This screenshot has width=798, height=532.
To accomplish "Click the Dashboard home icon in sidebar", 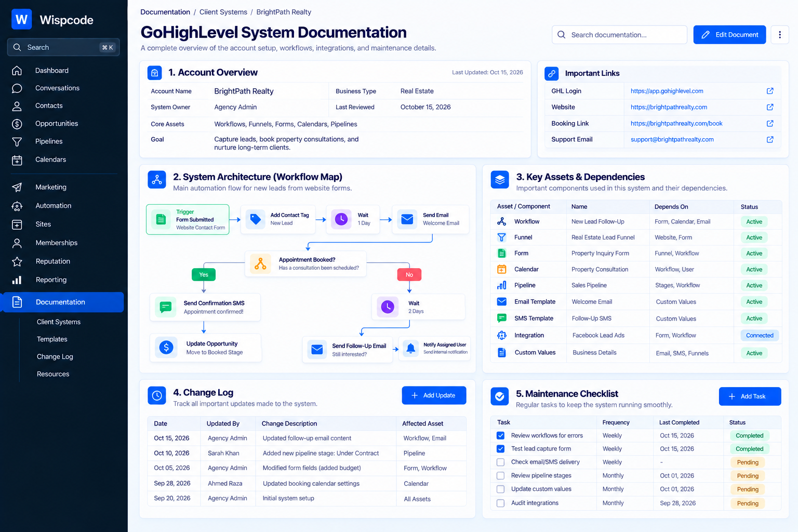I will pyautogui.click(x=17, y=71).
